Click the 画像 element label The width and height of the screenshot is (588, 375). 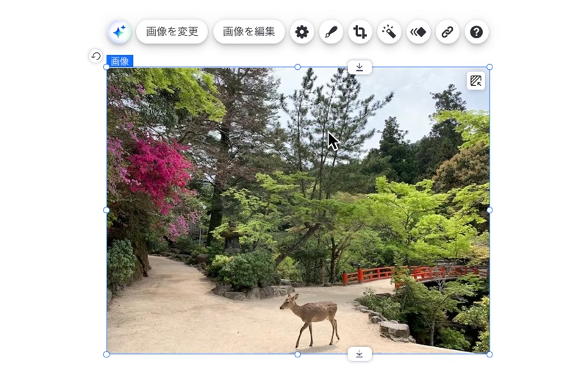(x=120, y=61)
